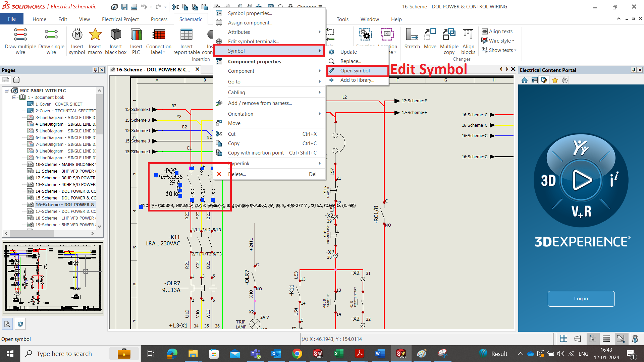Pin the Pages panel
Screen dimensions: 644x362
pyautogui.click(x=95, y=70)
